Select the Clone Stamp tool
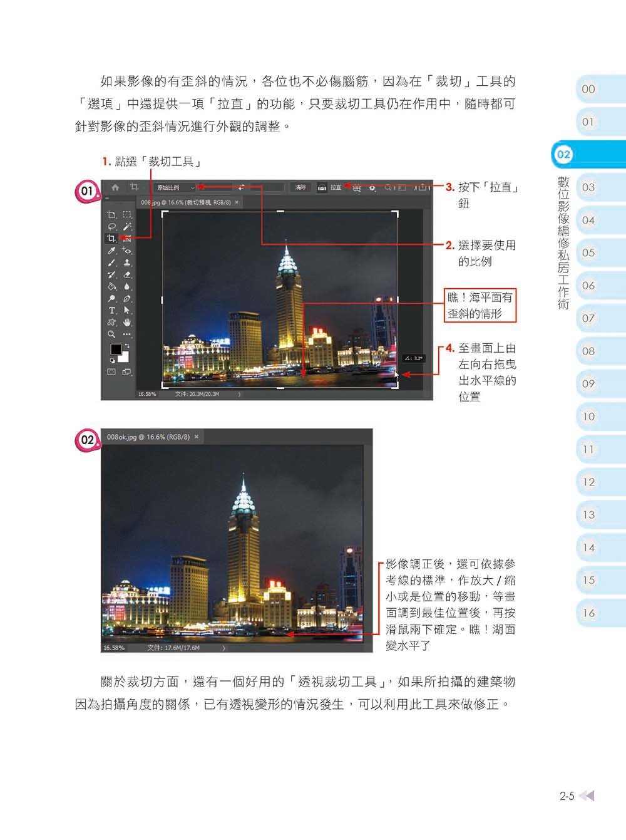Viewport: 626px width, 840px height. (127, 262)
